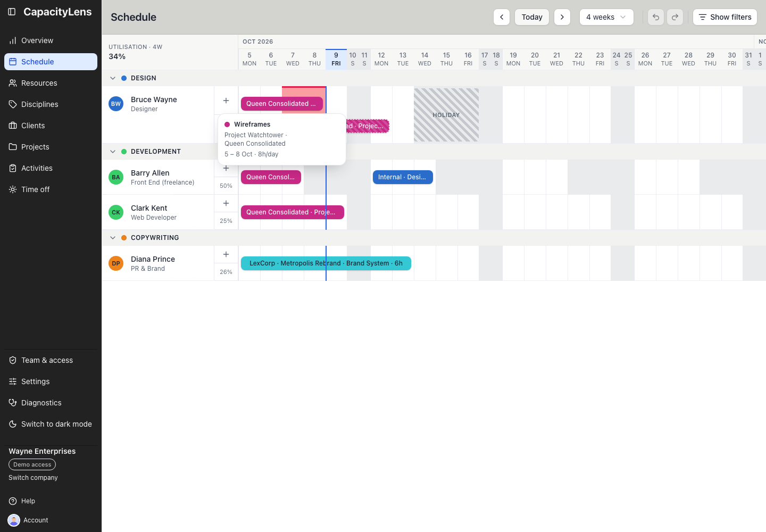This screenshot has height=532, width=766.
Task: Open Time off in sidebar
Action: click(x=51, y=189)
